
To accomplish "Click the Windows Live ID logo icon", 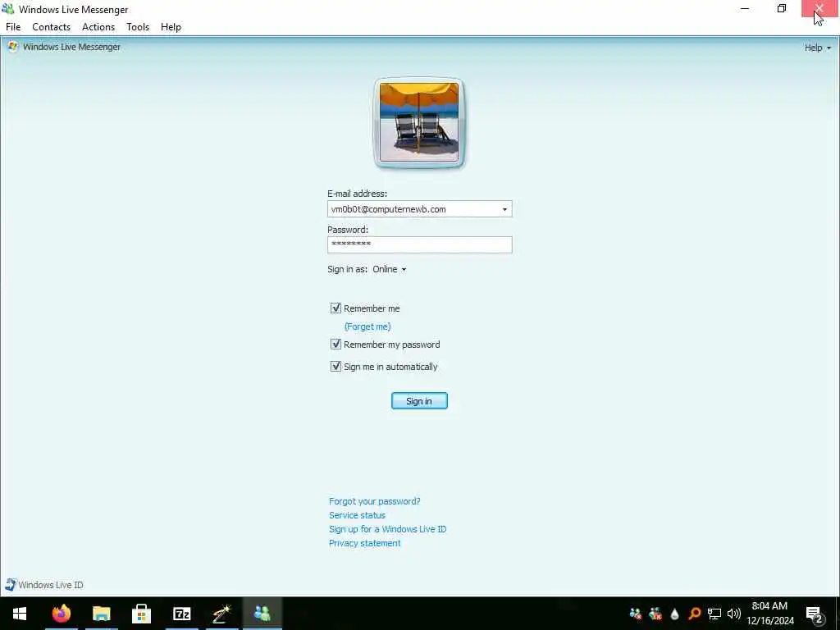I will click(x=10, y=584).
